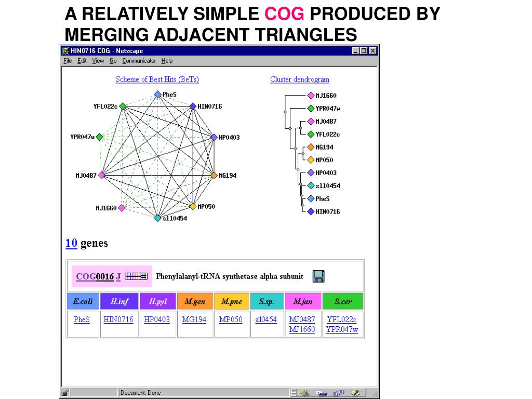Open the Edit menu

click(x=82, y=61)
